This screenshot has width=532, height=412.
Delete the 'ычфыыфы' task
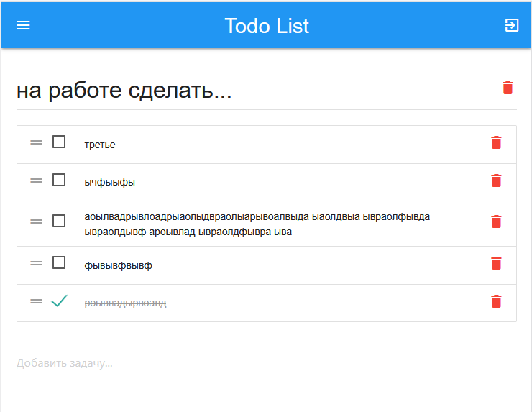point(495,180)
